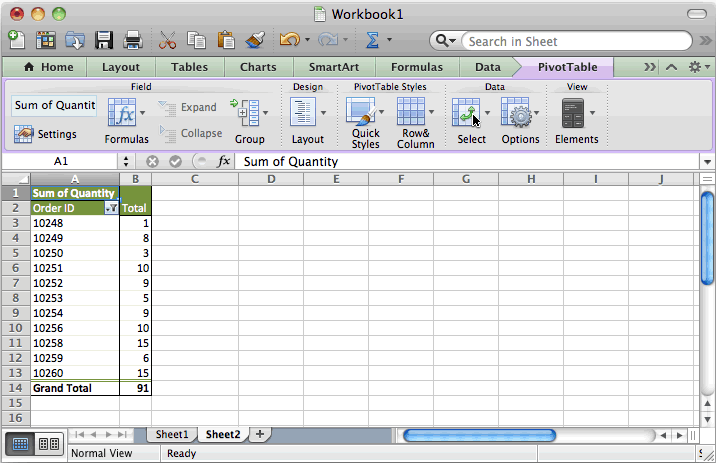This screenshot has height=463, width=716.
Task: Paste using the clipboard icon
Action: [x=226, y=40]
